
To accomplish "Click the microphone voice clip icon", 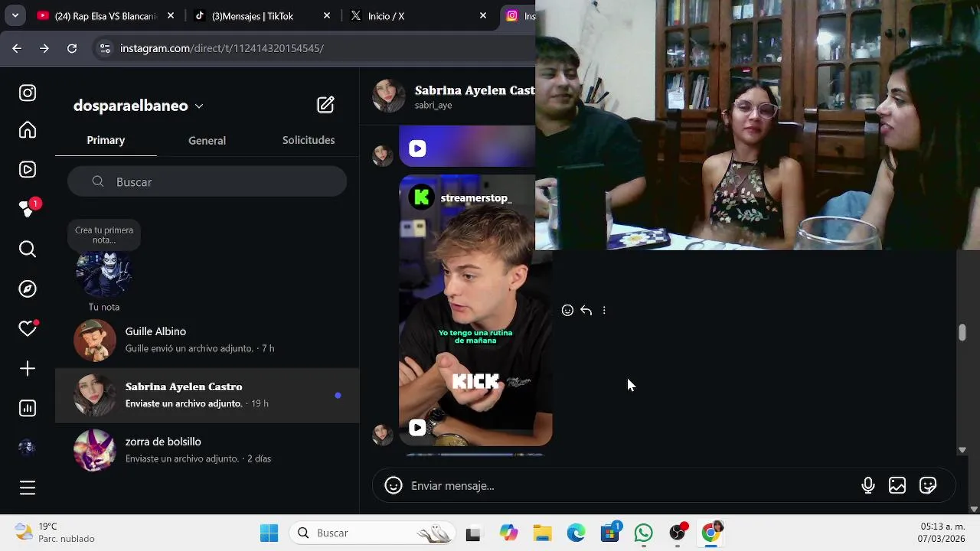I will click(x=868, y=485).
